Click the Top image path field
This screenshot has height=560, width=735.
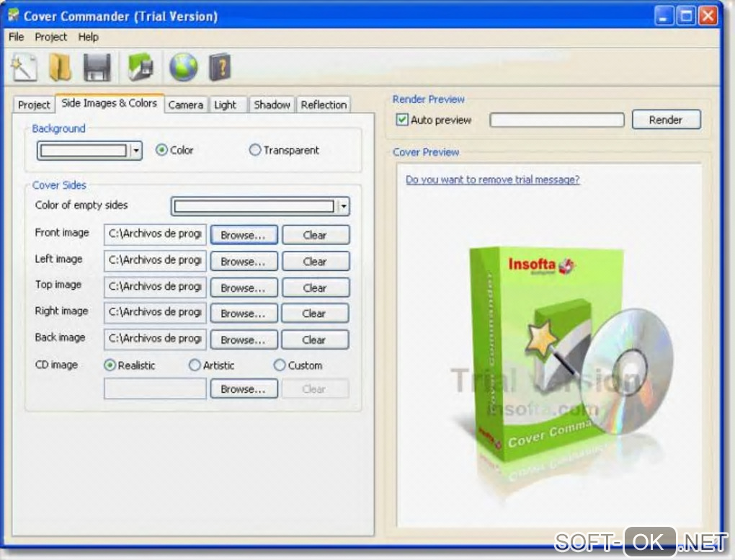click(x=155, y=287)
